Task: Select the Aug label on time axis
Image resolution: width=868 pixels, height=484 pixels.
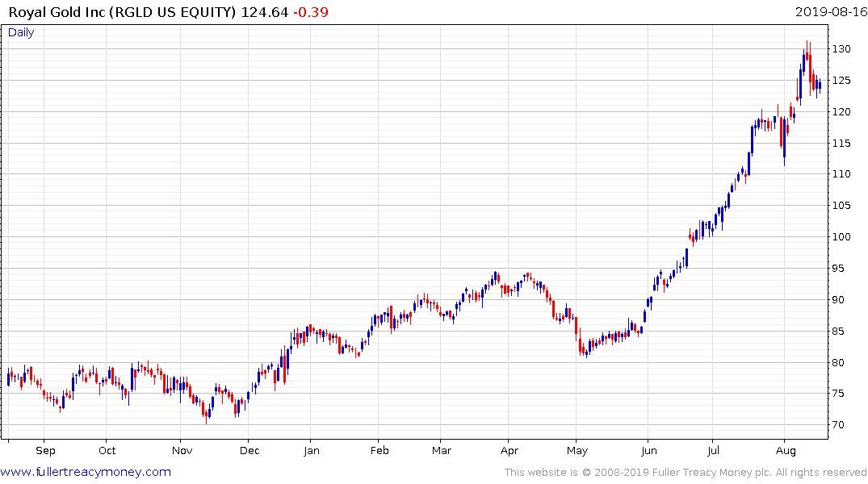Action: coord(786,451)
